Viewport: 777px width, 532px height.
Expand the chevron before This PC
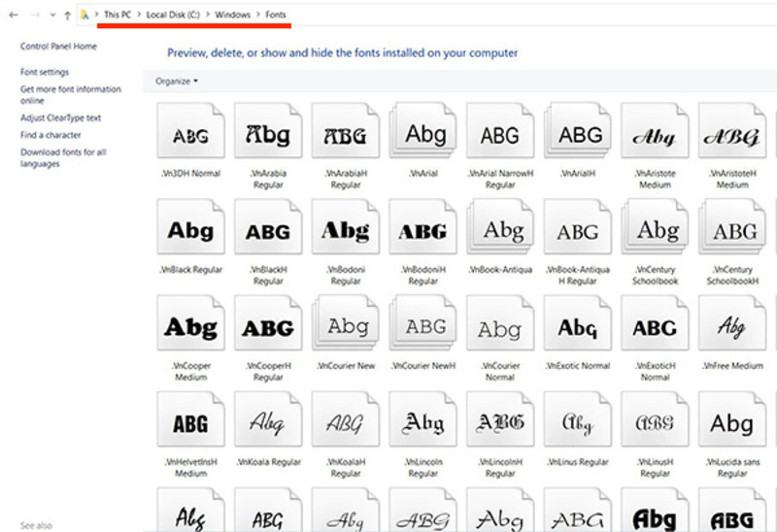coord(96,15)
